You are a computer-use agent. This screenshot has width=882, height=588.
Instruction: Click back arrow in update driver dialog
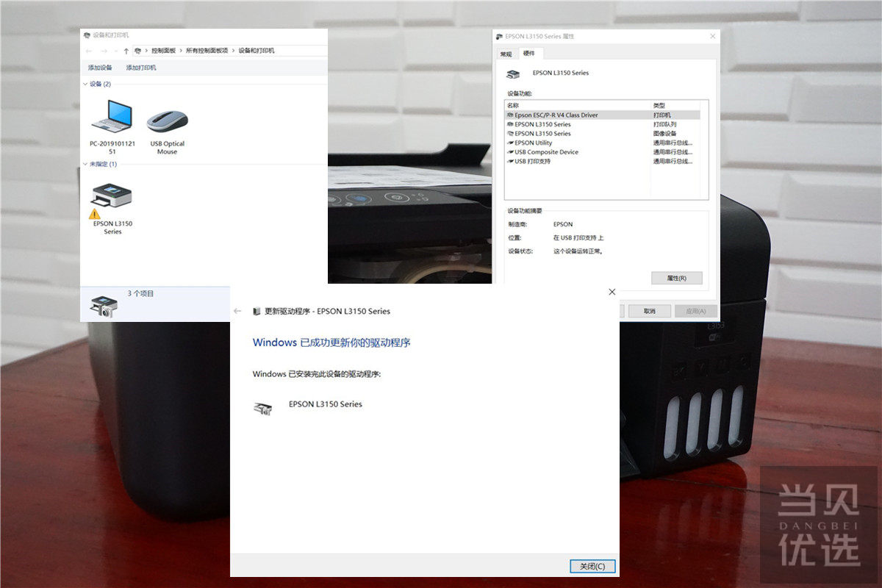point(237,311)
